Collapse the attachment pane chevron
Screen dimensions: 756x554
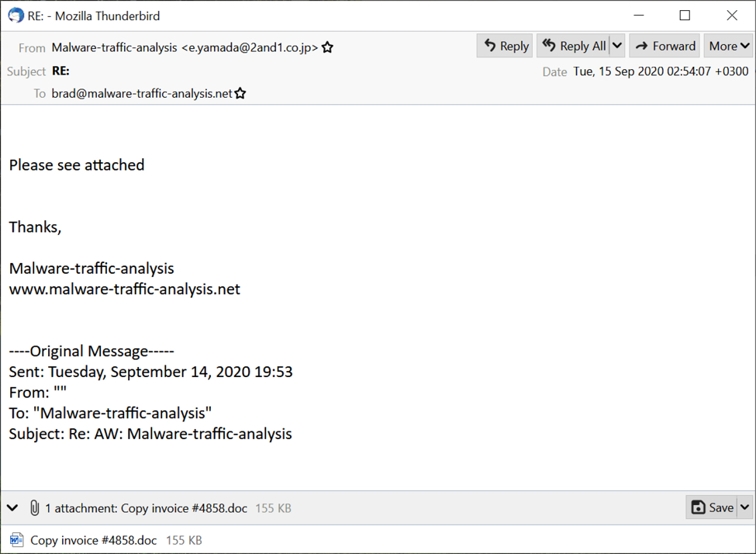(x=12, y=507)
